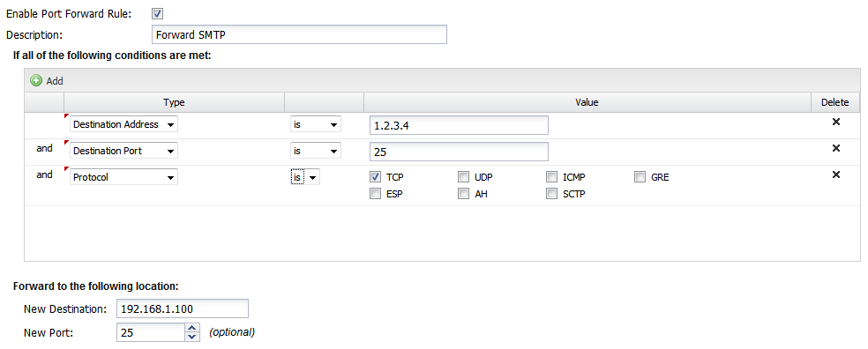Open the 'is' operator dropdown for Destination Port
This screenshot has width=868, height=349.
coord(316,151)
